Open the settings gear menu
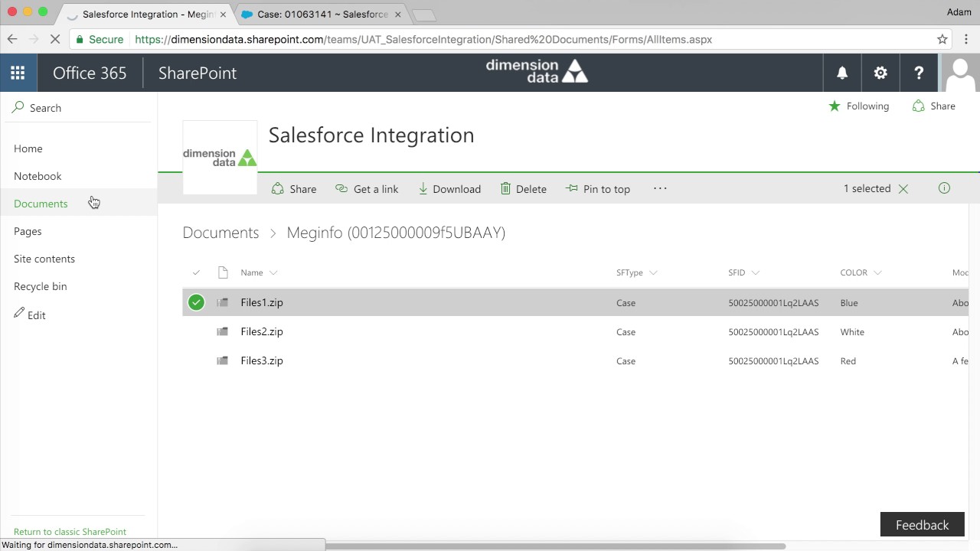This screenshot has height=551, width=980. (880, 73)
